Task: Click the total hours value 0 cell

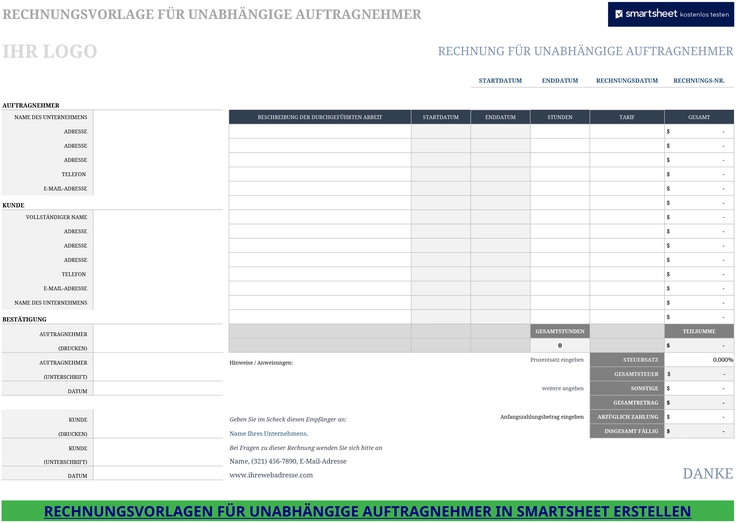Action: 560,346
